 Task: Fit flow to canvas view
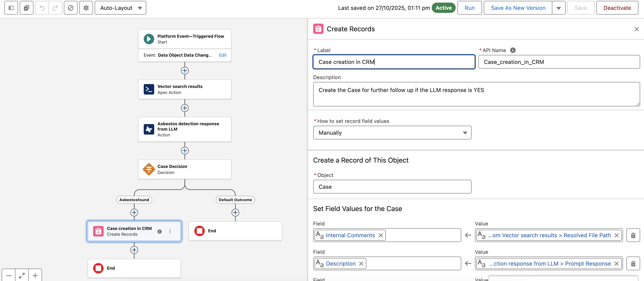click(22, 275)
